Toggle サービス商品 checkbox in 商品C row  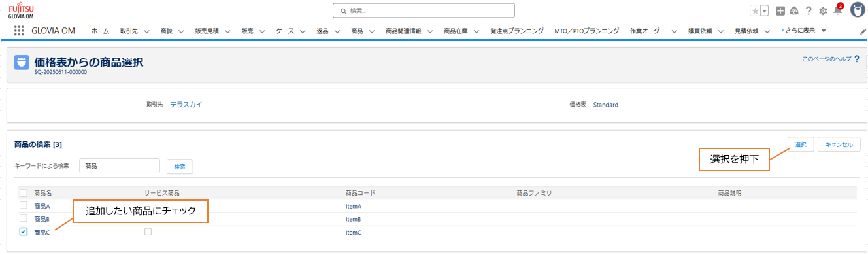(148, 231)
